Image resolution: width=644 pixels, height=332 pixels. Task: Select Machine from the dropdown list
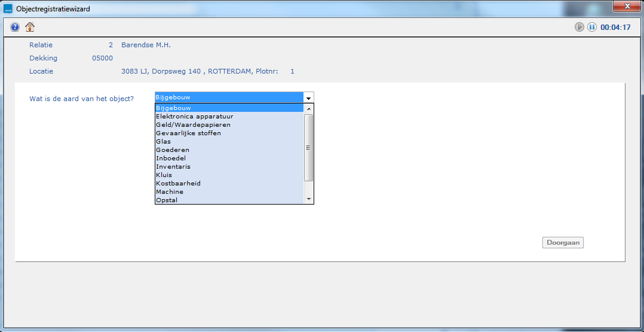(229, 191)
